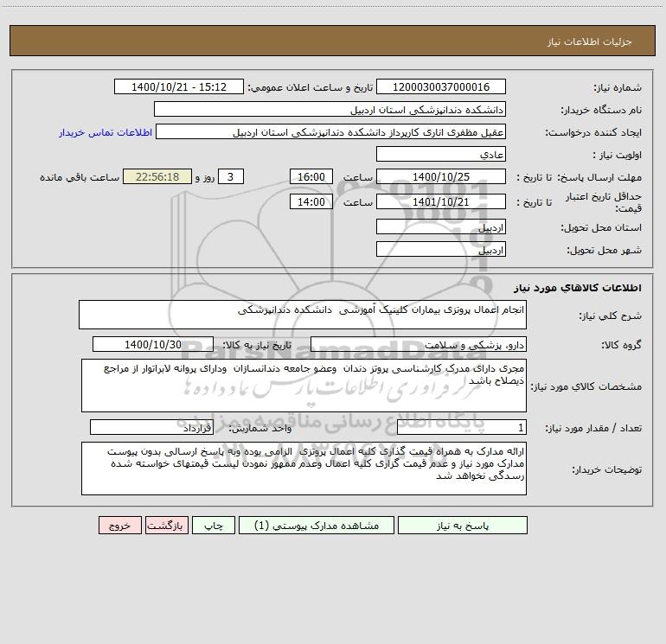Click the اطلاعات کالاهای مورد نیاز section heading
The height and width of the screenshot is (644, 666).
(578, 288)
